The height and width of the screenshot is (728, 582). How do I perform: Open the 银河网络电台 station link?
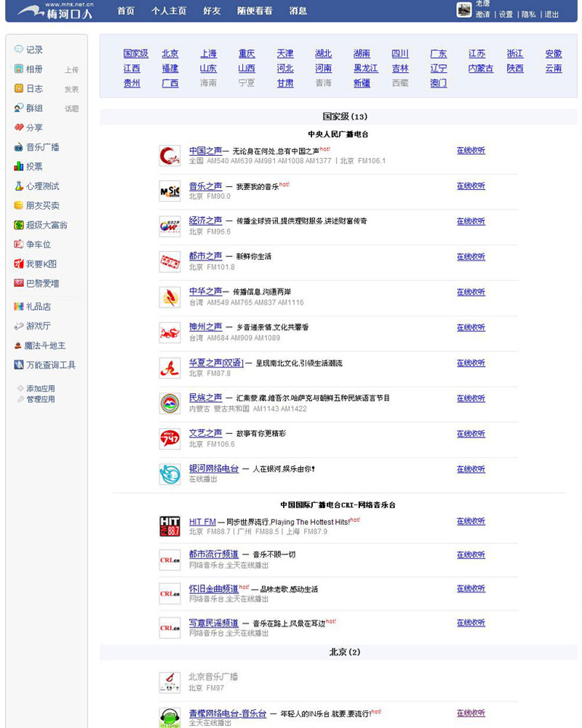point(213,468)
